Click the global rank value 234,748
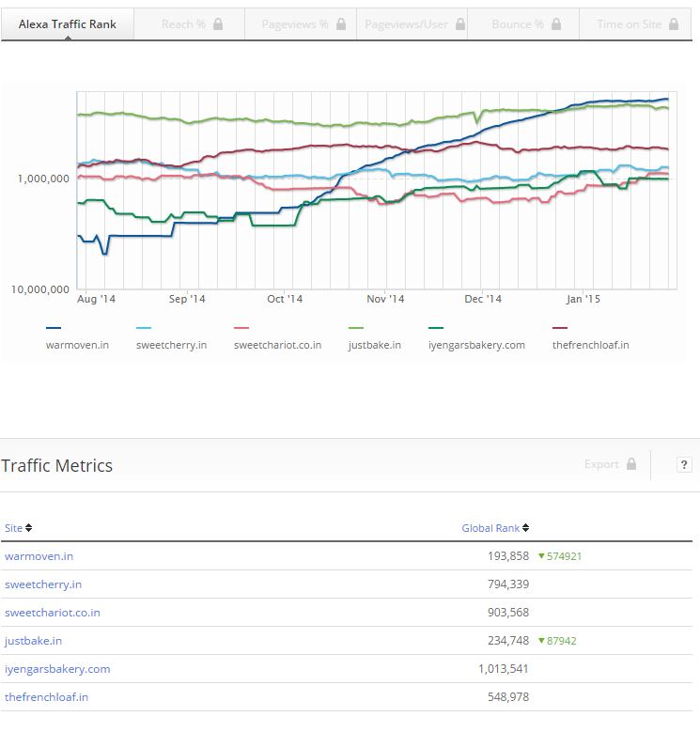Screen dimensions: 700x732 tap(508, 641)
